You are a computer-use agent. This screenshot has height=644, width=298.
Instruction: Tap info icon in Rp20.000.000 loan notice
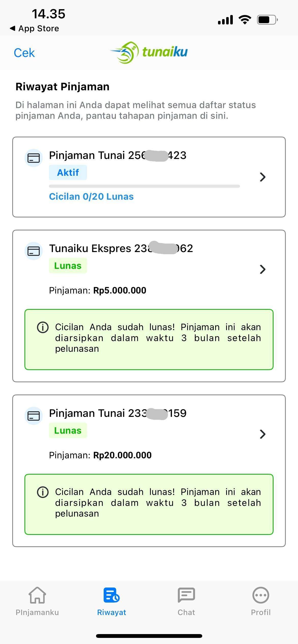[43, 492]
